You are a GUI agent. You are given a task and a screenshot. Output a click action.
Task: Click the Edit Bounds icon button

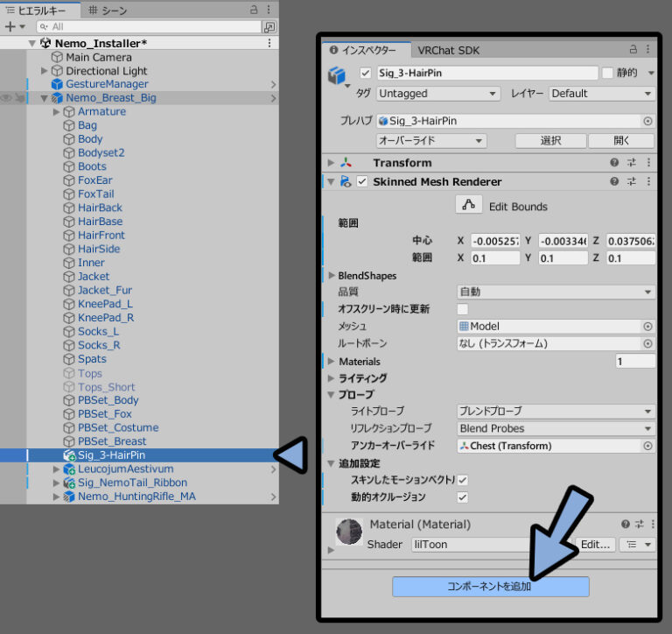click(x=469, y=205)
